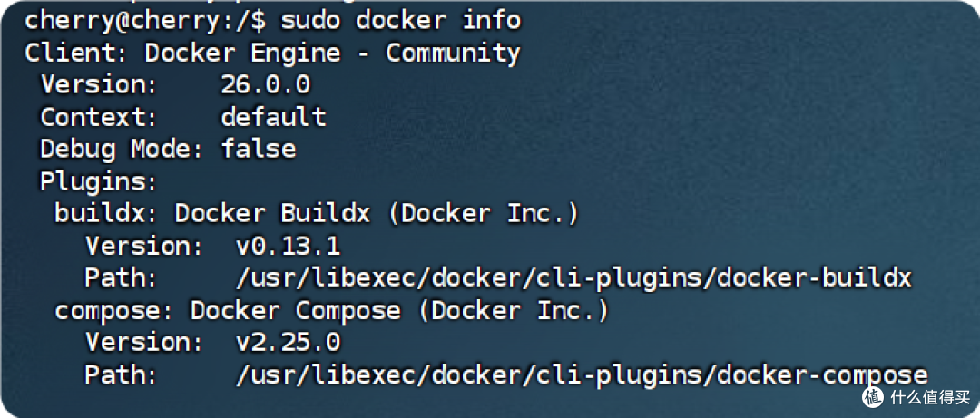Click the buildx version v0.13.1
Viewport: 980px width, 418px height.
288,246
